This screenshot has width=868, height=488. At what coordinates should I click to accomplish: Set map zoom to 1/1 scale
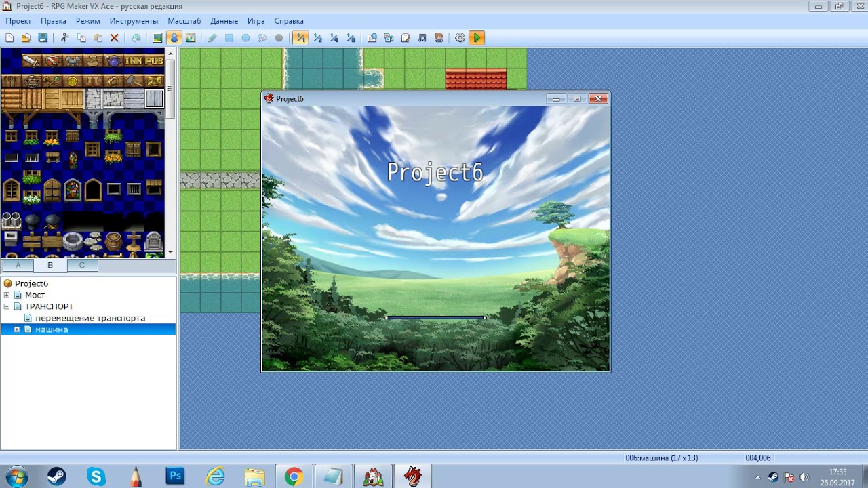[300, 38]
